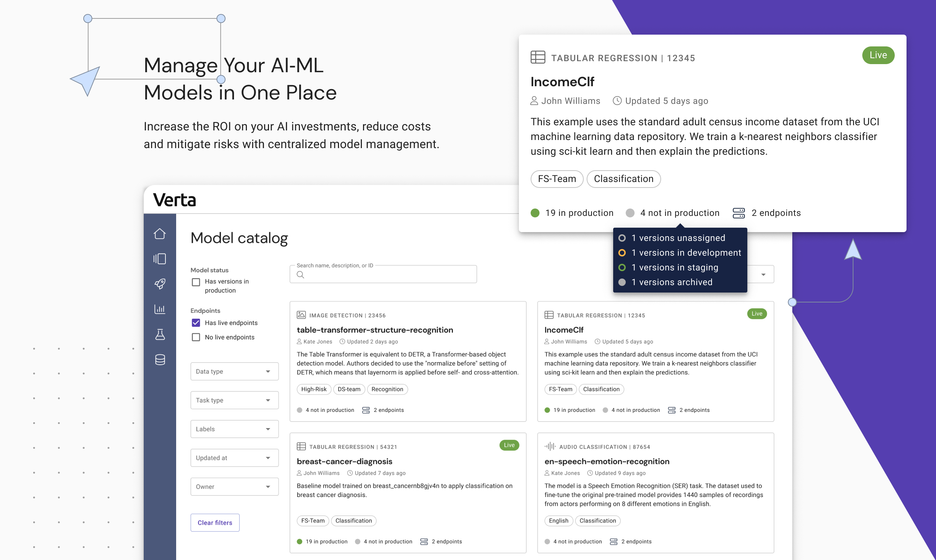Open the rocket deployment icon in sidebar
Image resolution: width=936 pixels, height=560 pixels.
point(160,284)
